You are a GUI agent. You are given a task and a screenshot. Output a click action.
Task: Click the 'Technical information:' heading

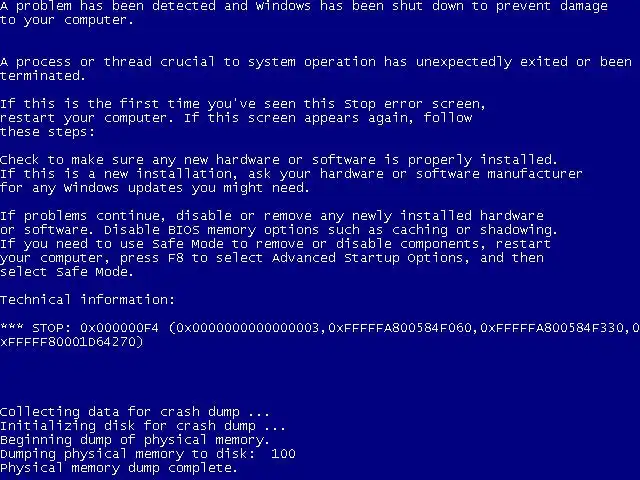point(87,300)
